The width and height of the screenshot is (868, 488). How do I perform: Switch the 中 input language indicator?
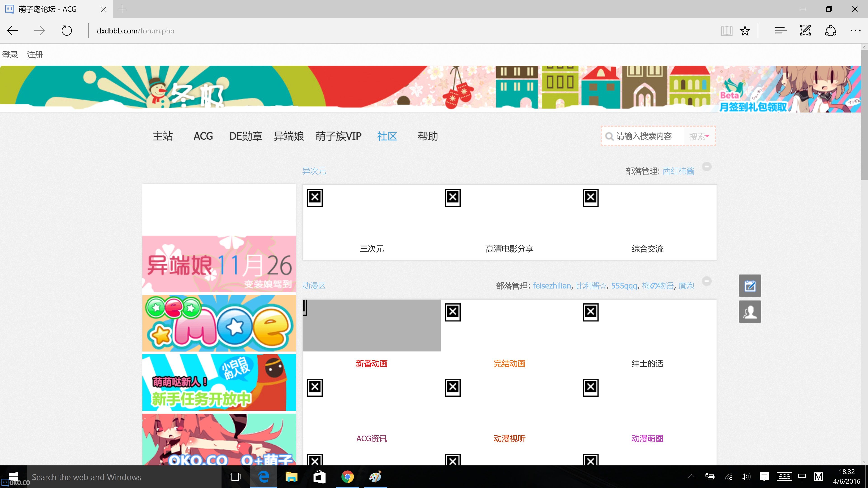(802, 476)
